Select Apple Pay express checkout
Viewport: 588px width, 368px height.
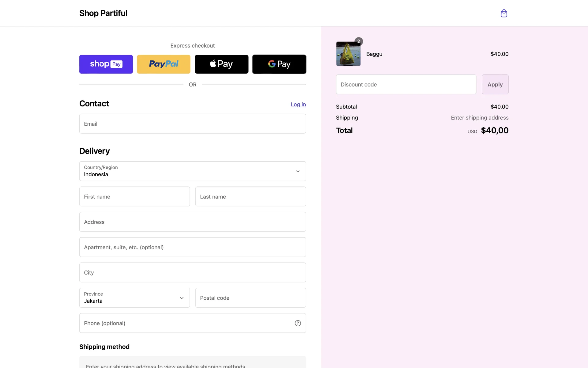tap(221, 64)
